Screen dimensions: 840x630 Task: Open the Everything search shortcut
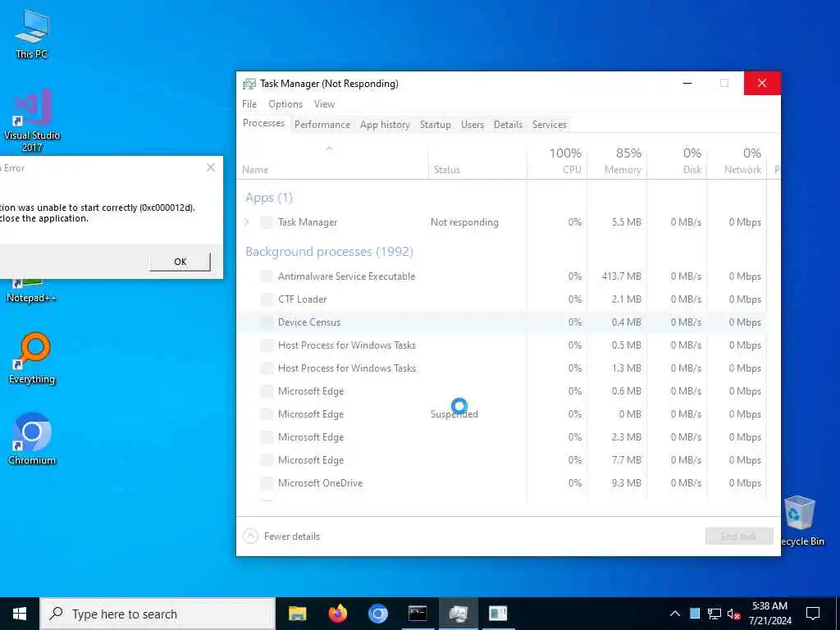point(32,358)
